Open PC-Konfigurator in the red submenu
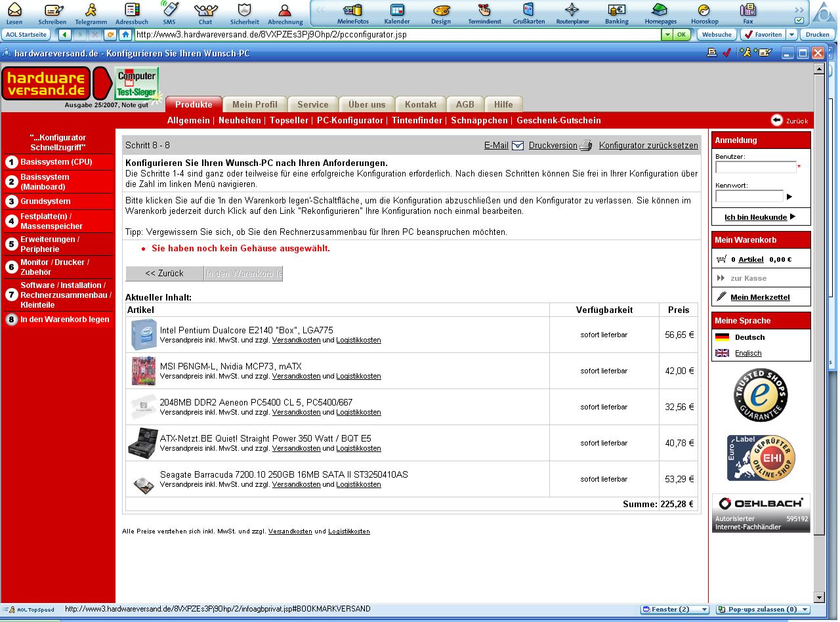The height and width of the screenshot is (622, 840). pos(350,121)
